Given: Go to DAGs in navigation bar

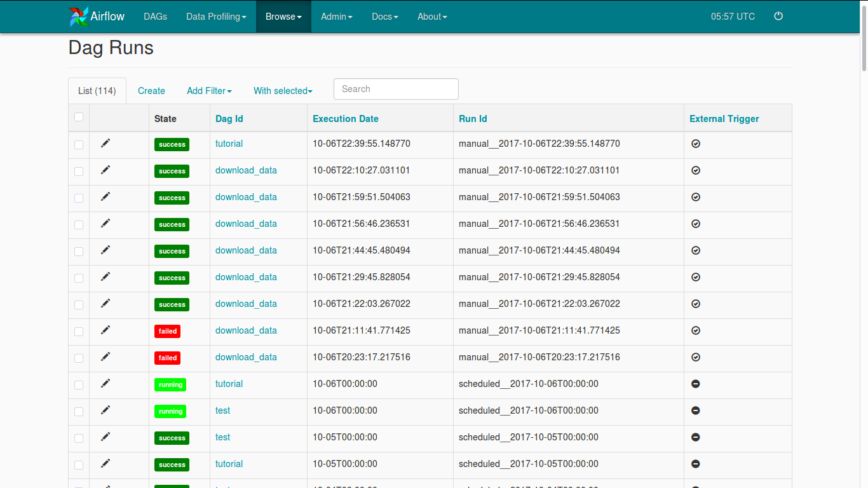Looking at the screenshot, I should coord(156,17).
